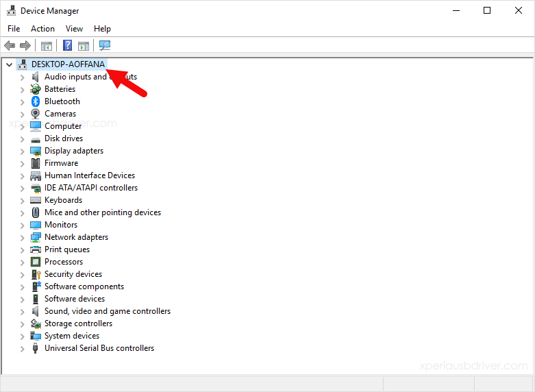Click the Keyboards category icon
This screenshot has width=535, height=392.
[36, 200]
